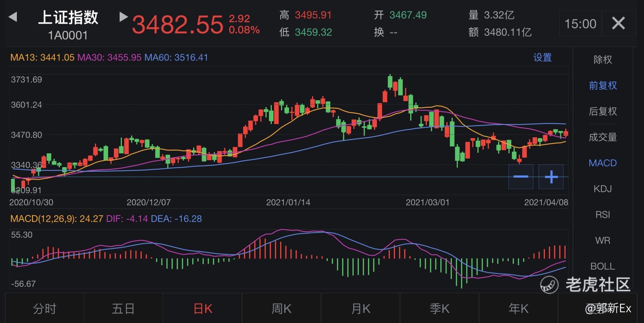The height and width of the screenshot is (323, 644).
Task: Switch to 周K weekly candlestick tab
Action: click(281, 308)
